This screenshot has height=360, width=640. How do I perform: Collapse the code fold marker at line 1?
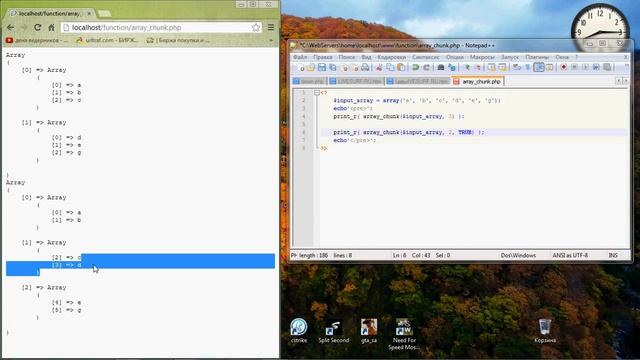click(x=317, y=93)
